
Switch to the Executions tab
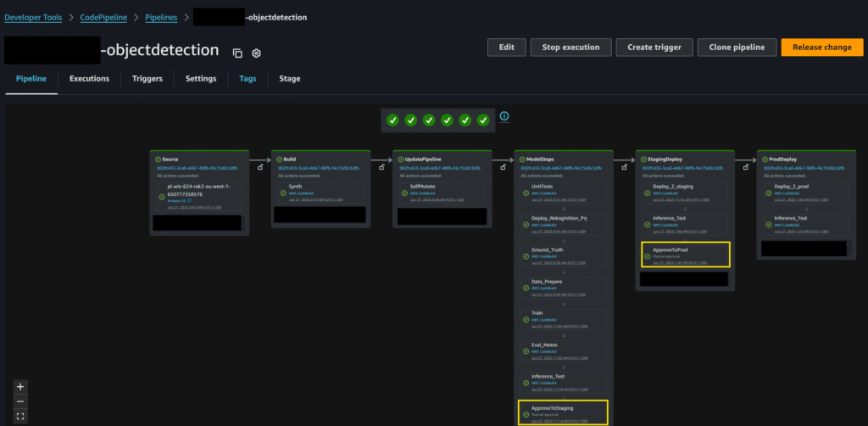pyautogui.click(x=89, y=79)
